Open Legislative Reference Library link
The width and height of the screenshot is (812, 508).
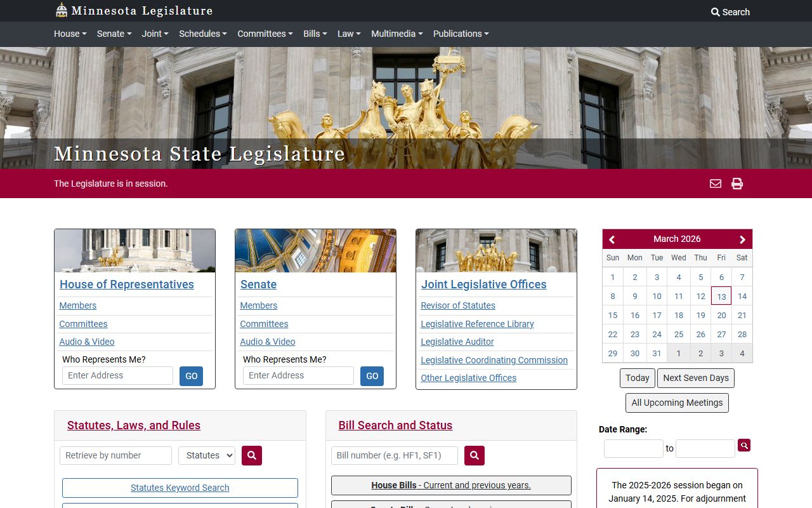point(477,324)
